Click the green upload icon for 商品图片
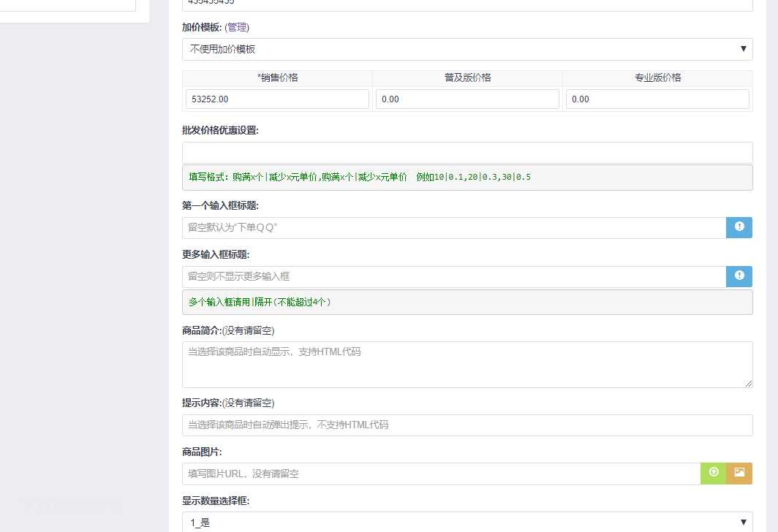This screenshot has width=778, height=532. point(714,474)
